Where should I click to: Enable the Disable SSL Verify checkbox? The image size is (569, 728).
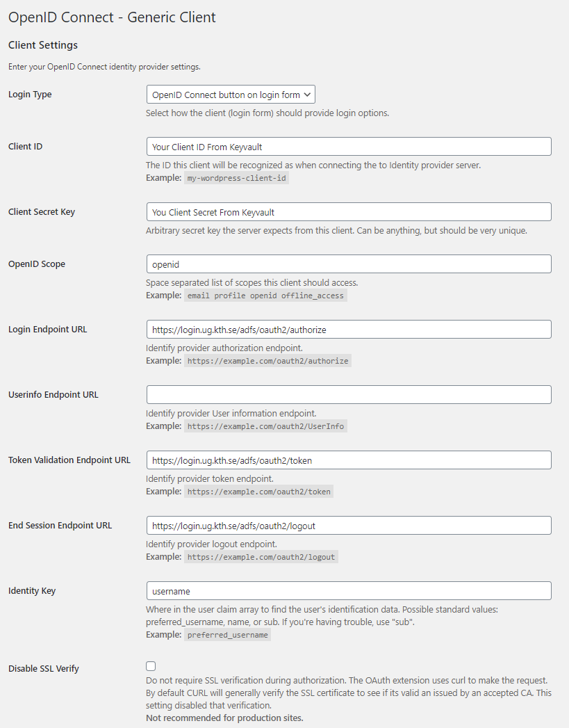(151, 666)
